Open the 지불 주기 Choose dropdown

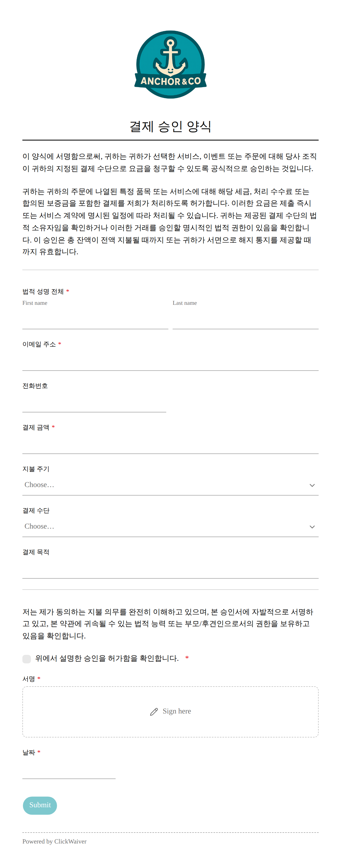(x=170, y=485)
